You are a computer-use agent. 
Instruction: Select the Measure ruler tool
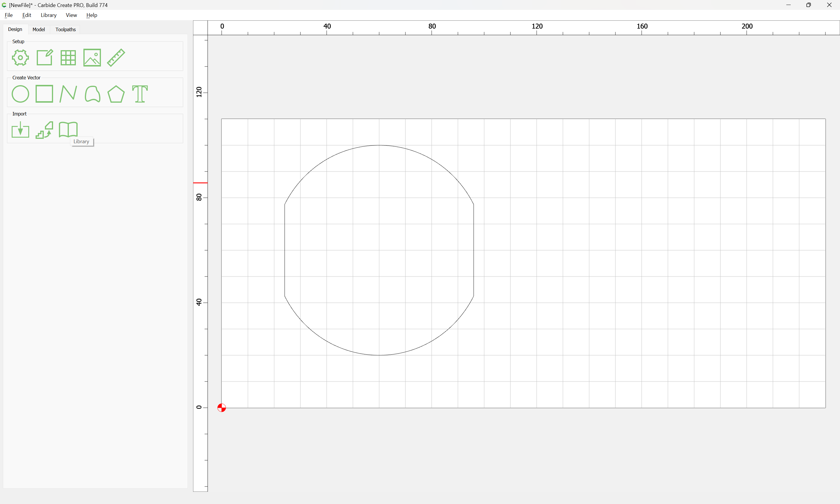116,57
